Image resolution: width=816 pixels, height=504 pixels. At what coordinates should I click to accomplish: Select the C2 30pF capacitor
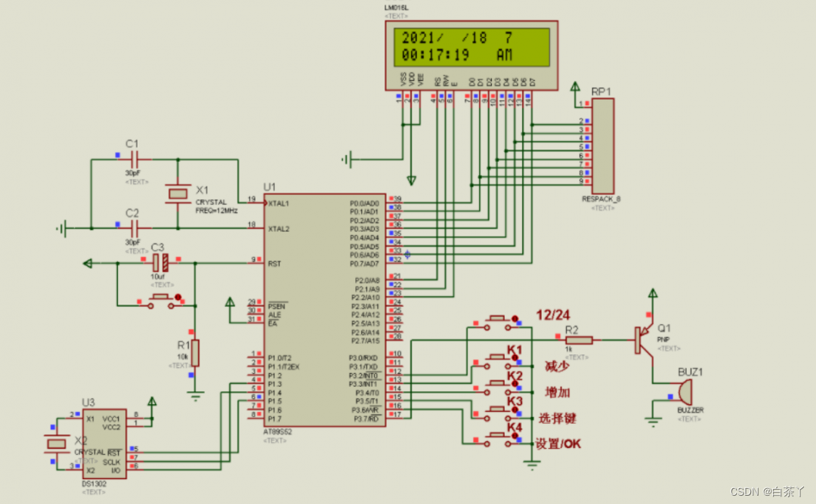tap(134, 228)
